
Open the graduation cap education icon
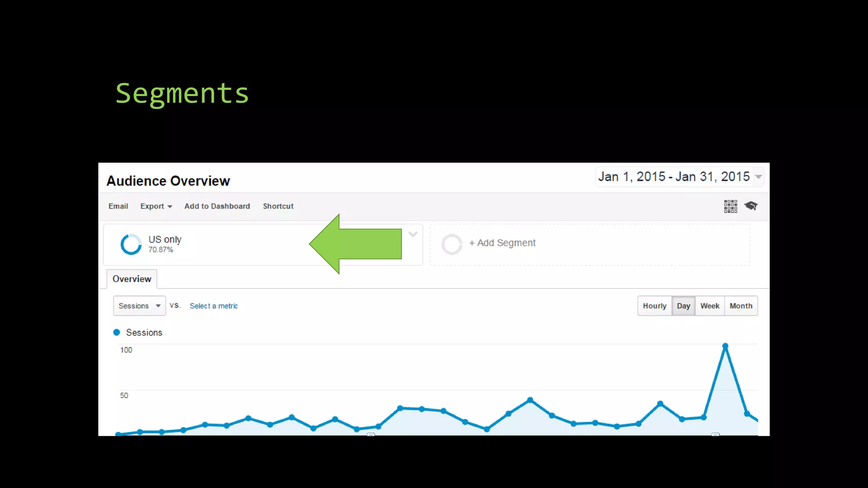tap(751, 206)
